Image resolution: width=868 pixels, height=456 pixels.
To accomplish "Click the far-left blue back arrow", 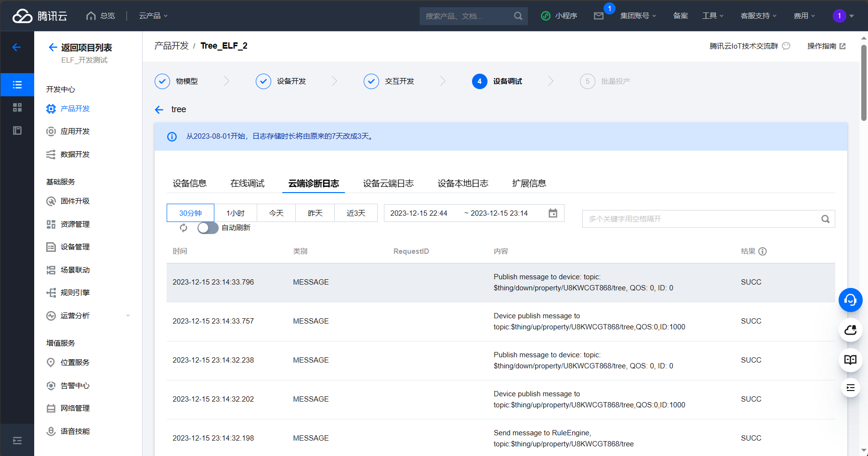I will tap(17, 47).
